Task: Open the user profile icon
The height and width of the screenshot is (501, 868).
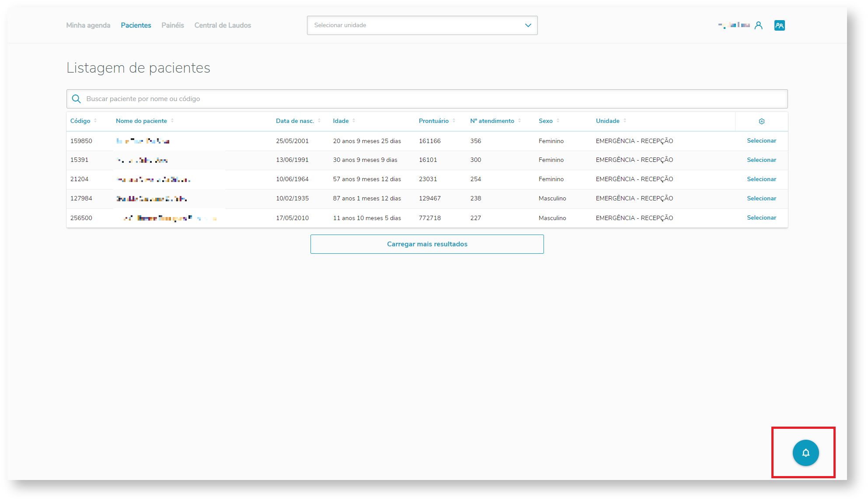Action: click(x=758, y=25)
